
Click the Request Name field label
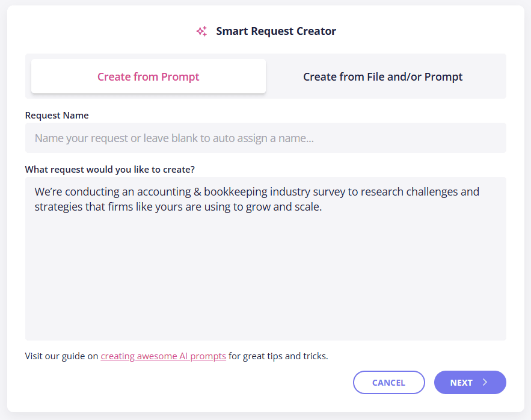click(x=57, y=115)
